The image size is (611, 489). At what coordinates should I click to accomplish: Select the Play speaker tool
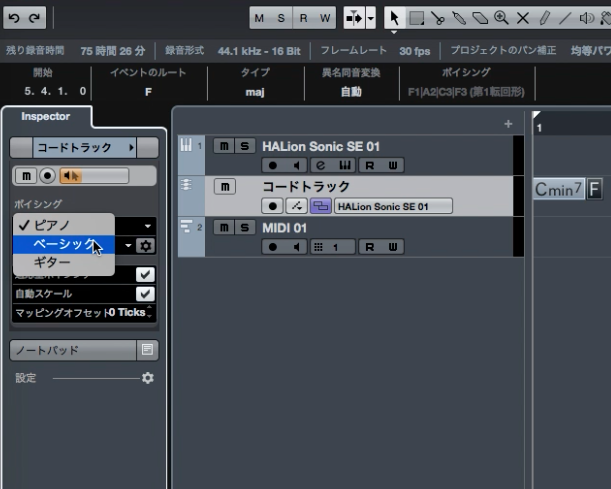(x=586, y=18)
